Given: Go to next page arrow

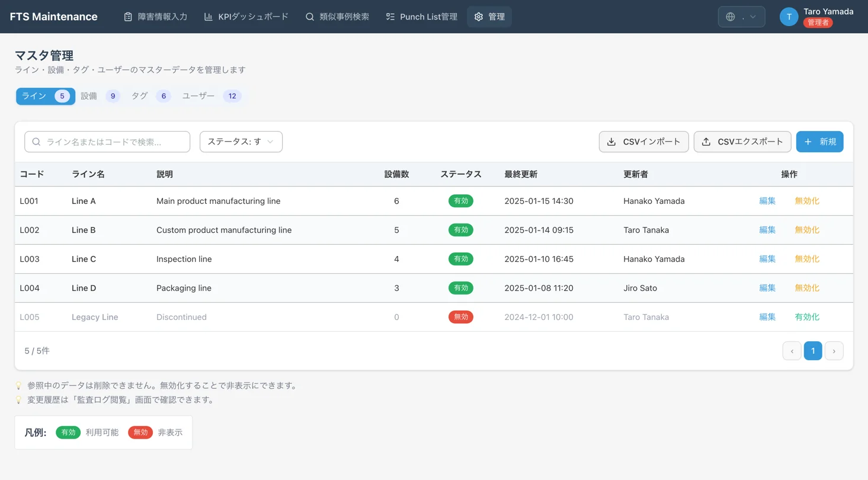Looking at the screenshot, I should [x=834, y=351].
